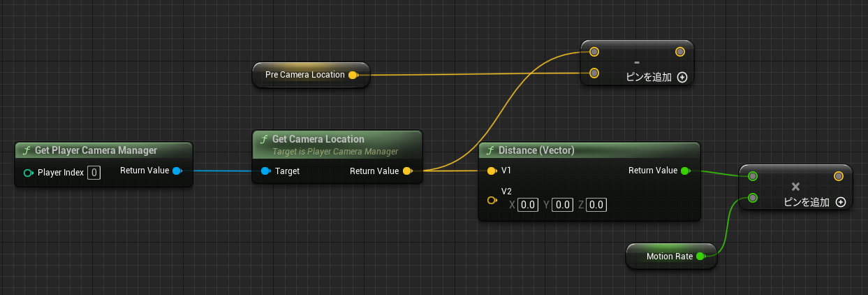Click Return Value pin of Get Player Camera Manager
Viewport: 868px width, 295px height.
tap(177, 171)
